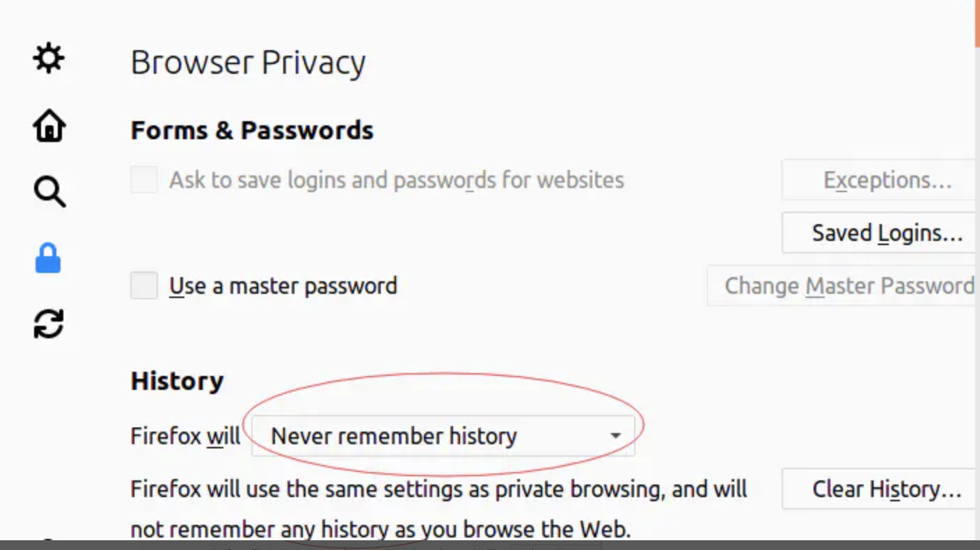Open the Sync arrows icon
This screenshot has width=980, height=550.
49,324
